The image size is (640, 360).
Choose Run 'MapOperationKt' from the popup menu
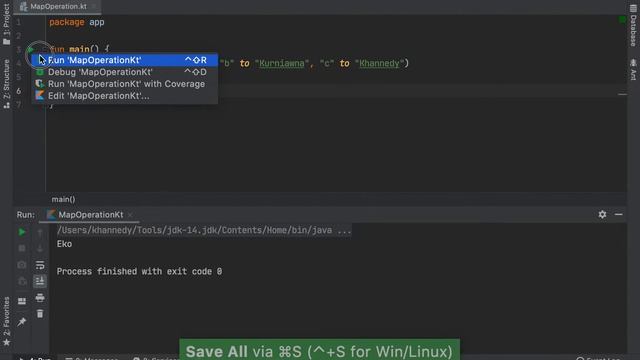tap(124, 60)
